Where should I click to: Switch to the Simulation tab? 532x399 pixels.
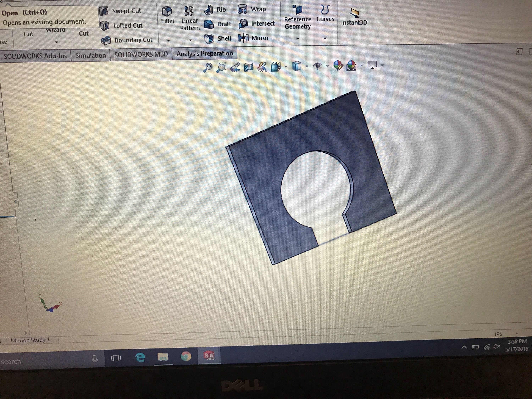click(x=90, y=56)
